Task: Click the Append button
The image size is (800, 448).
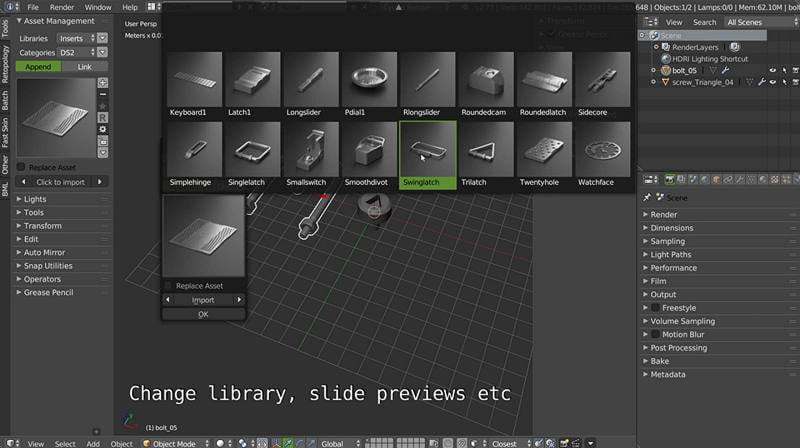Action: 38,66
